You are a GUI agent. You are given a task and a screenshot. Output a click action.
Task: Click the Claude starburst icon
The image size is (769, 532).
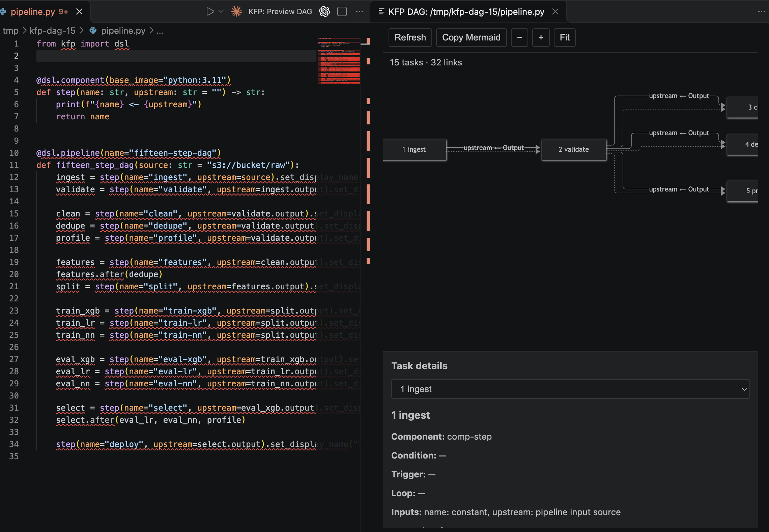point(236,12)
